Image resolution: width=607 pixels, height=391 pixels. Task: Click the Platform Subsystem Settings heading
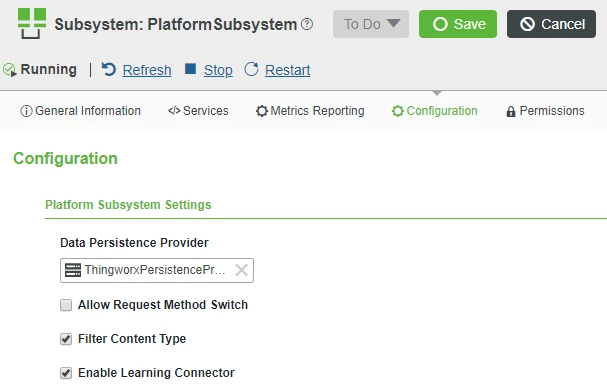(128, 205)
